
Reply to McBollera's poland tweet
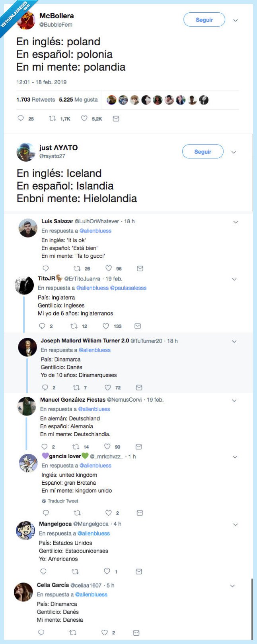(21, 118)
